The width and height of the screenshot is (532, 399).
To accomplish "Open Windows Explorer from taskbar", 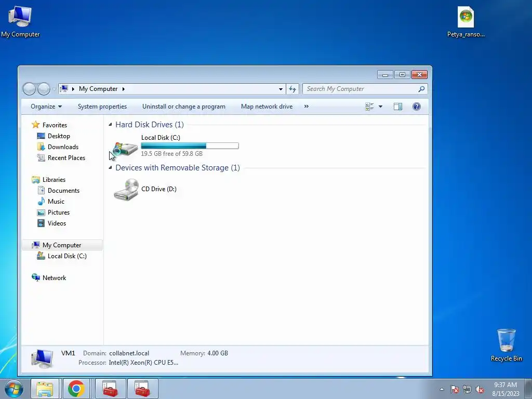I will pyautogui.click(x=45, y=389).
